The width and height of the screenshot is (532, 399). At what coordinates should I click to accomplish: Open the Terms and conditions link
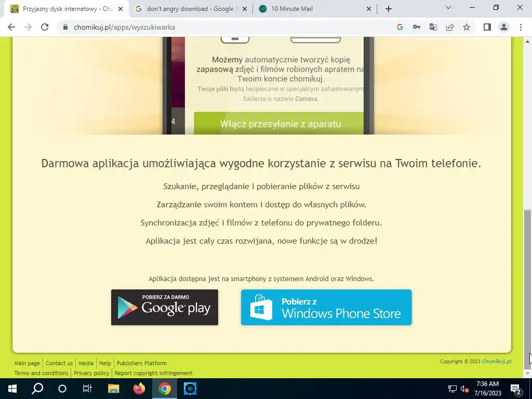[x=42, y=373]
